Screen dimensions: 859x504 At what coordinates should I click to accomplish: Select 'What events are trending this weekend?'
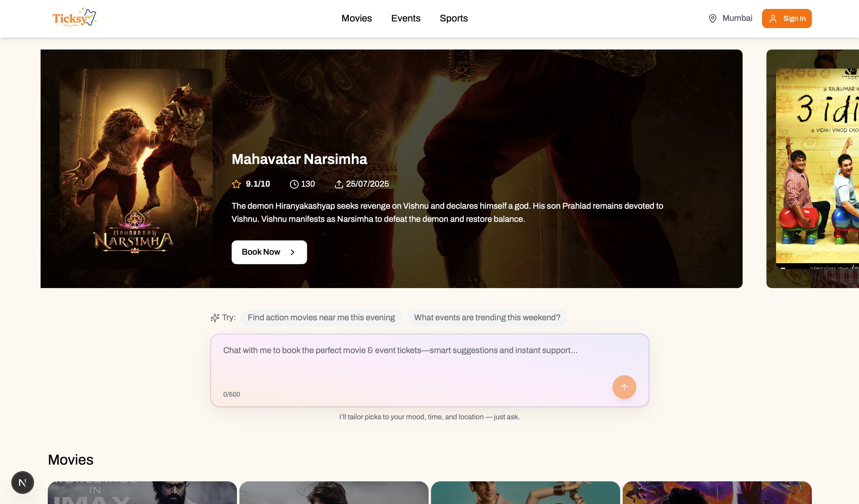click(x=487, y=318)
